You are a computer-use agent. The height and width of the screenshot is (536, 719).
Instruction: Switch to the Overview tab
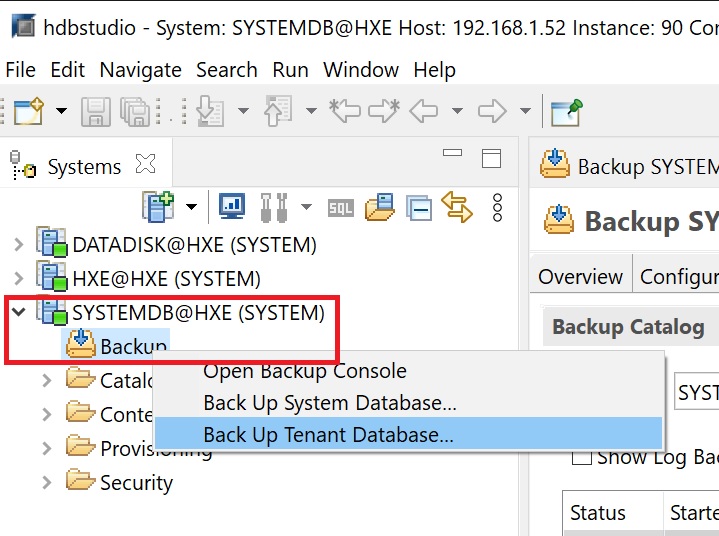pos(580,277)
